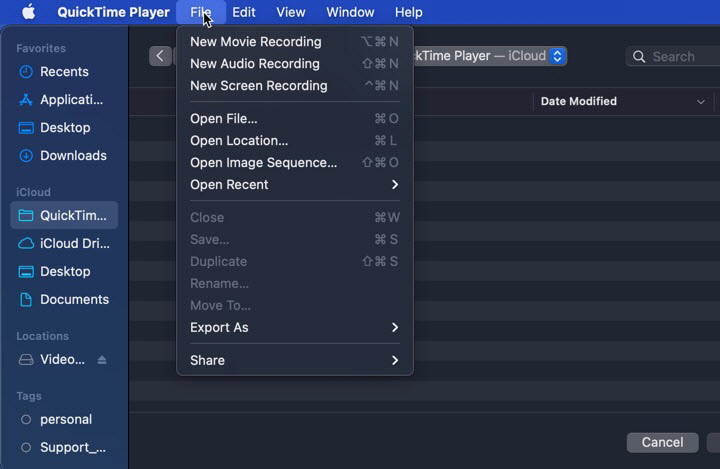720x469 pixels.
Task: Focus the Search field
Action: point(673,57)
